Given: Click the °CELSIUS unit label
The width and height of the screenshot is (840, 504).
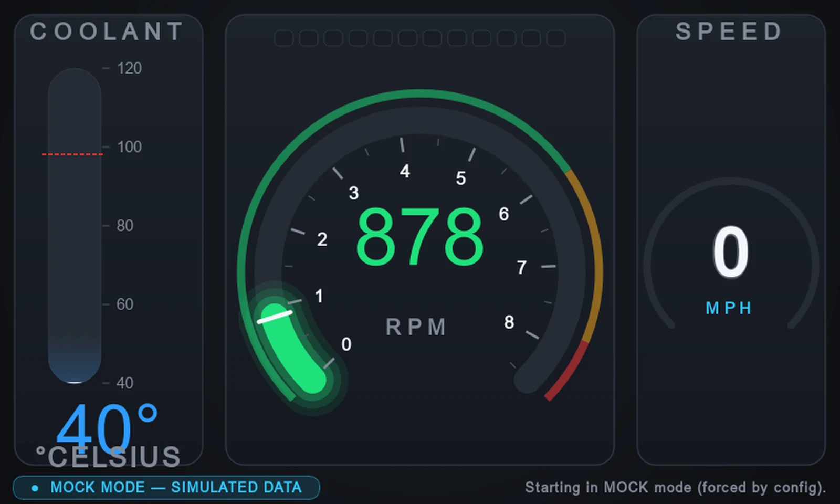Looking at the screenshot, I should [x=108, y=456].
